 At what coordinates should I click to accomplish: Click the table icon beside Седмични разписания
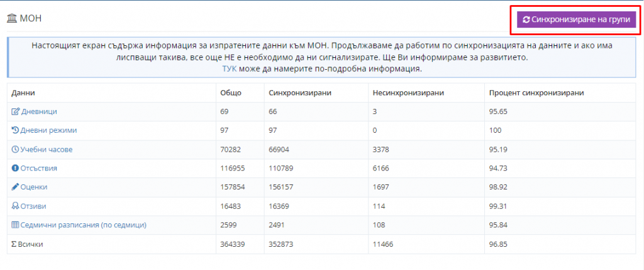16,225
